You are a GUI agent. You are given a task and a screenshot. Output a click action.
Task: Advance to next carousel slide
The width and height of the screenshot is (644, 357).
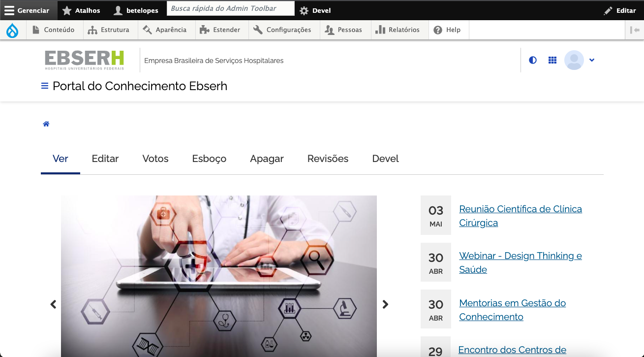click(x=385, y=304)
